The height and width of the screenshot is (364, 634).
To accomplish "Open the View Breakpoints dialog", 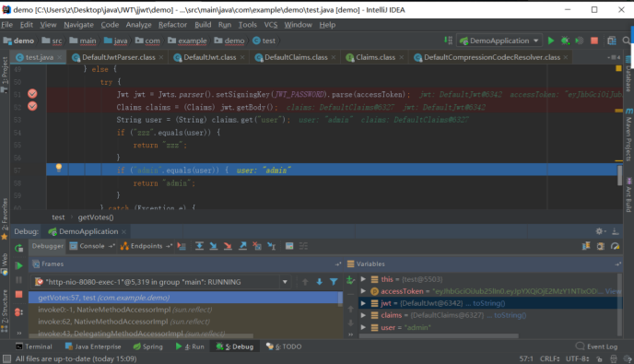I will coord(18,311).
